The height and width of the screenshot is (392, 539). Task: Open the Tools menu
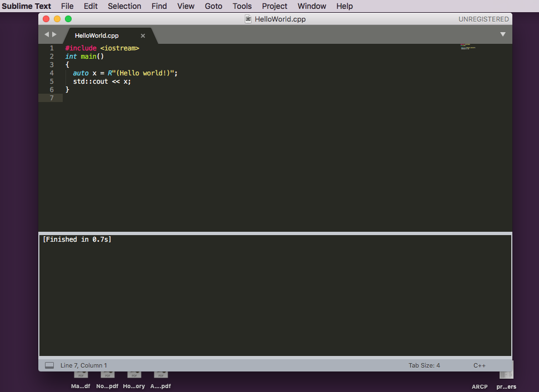pos(242,6)
